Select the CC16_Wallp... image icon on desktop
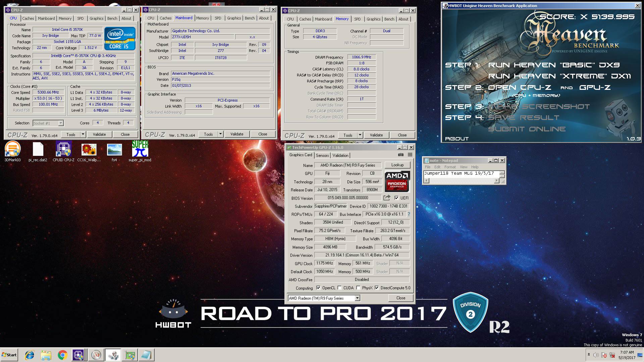Viewport: 644px width, 362px height. pos(89,152)
